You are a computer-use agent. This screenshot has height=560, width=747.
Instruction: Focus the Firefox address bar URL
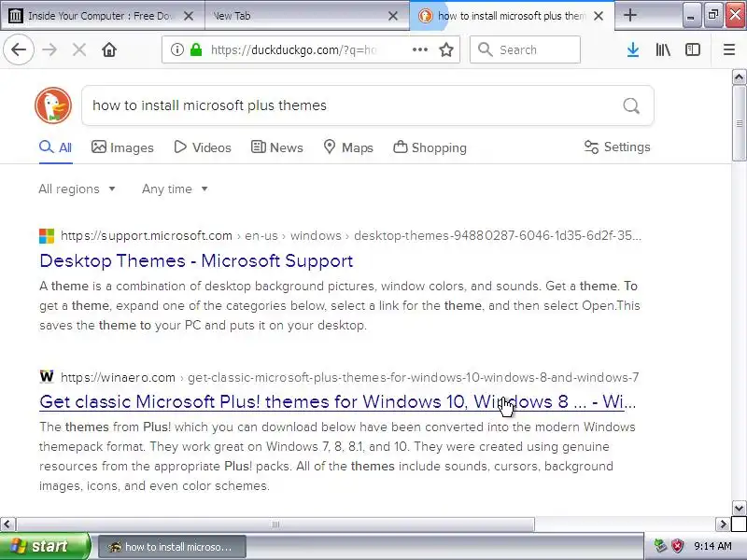pos(294,49)
